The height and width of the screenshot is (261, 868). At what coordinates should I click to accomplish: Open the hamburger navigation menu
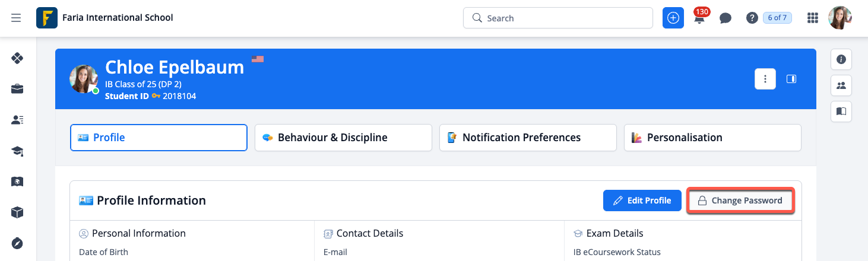point(16,18)
